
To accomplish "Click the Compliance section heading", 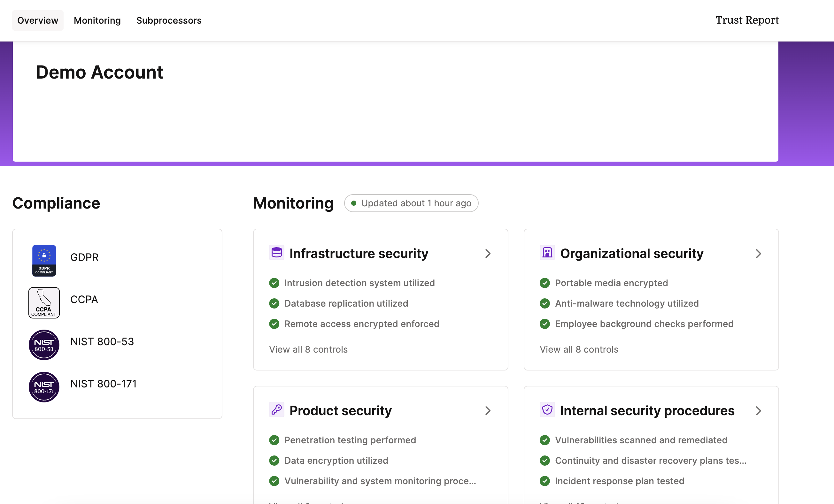I will point(56,203).
